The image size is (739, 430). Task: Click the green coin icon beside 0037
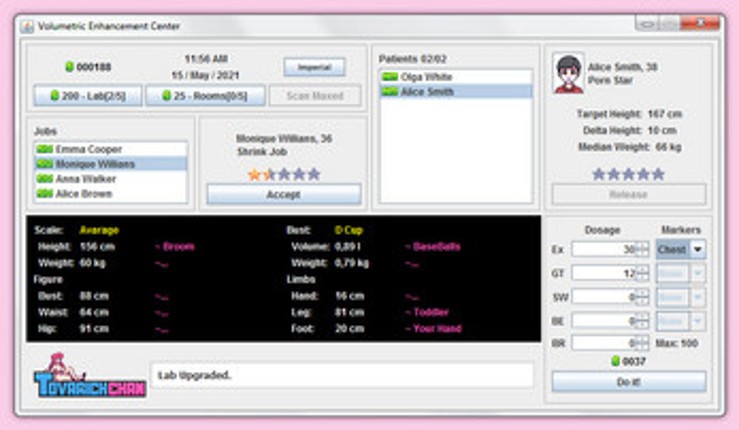click(x=615, y=361)
